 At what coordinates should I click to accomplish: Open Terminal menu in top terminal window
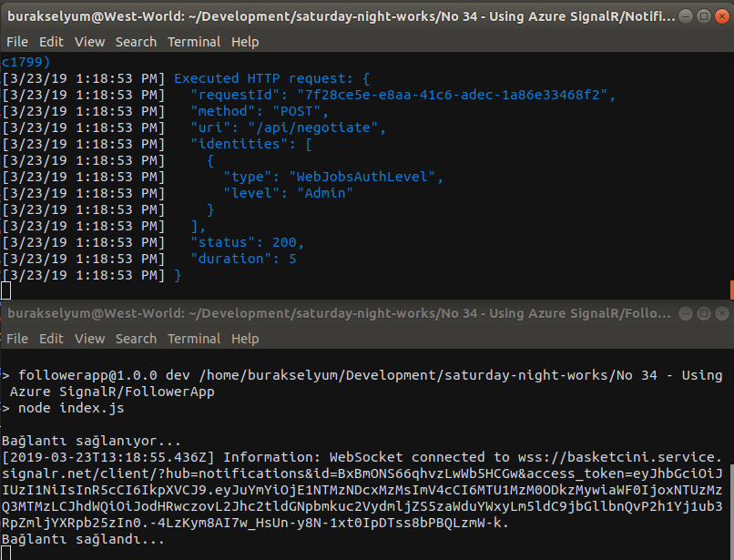(x=194, y=42)
